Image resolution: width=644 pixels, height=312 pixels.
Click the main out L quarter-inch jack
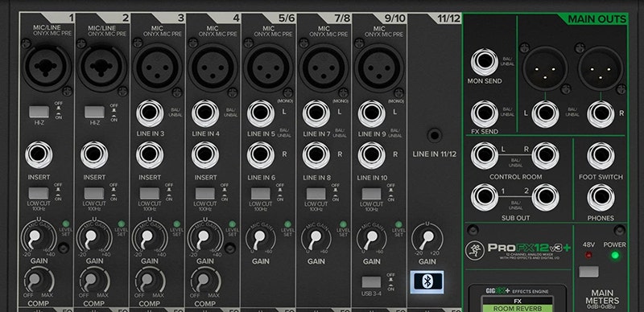(x=545, y=113)
